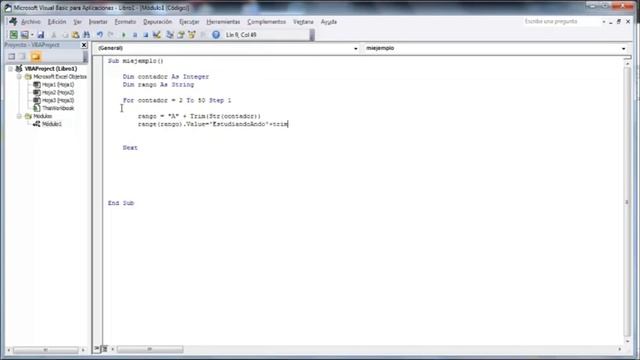
Task: Click the Reset stop icon
Action: pyautogui.click(x=146, y=35)
